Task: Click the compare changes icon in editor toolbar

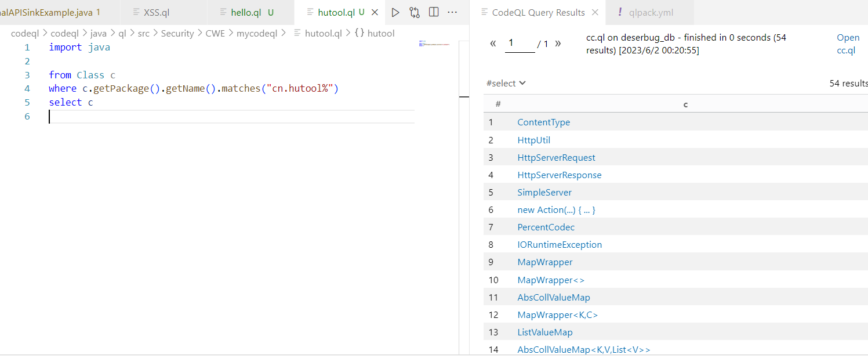Action: (414, 12)
